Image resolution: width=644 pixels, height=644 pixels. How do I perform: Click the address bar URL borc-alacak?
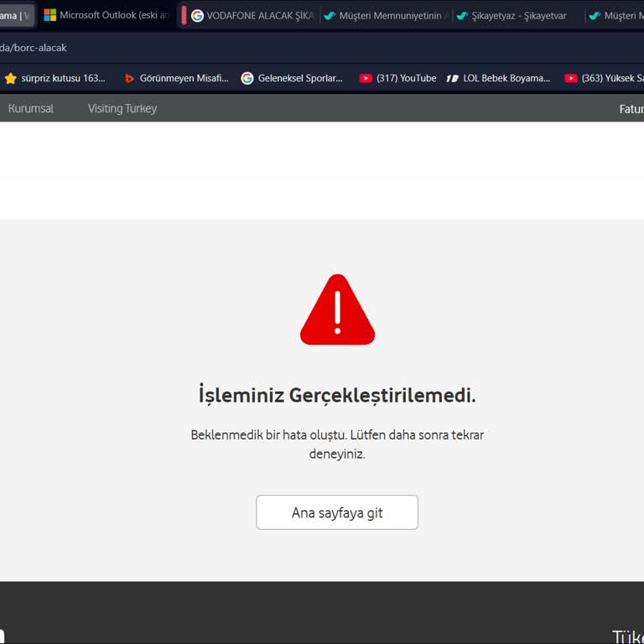pyautogui.click(x=33, y=48)
